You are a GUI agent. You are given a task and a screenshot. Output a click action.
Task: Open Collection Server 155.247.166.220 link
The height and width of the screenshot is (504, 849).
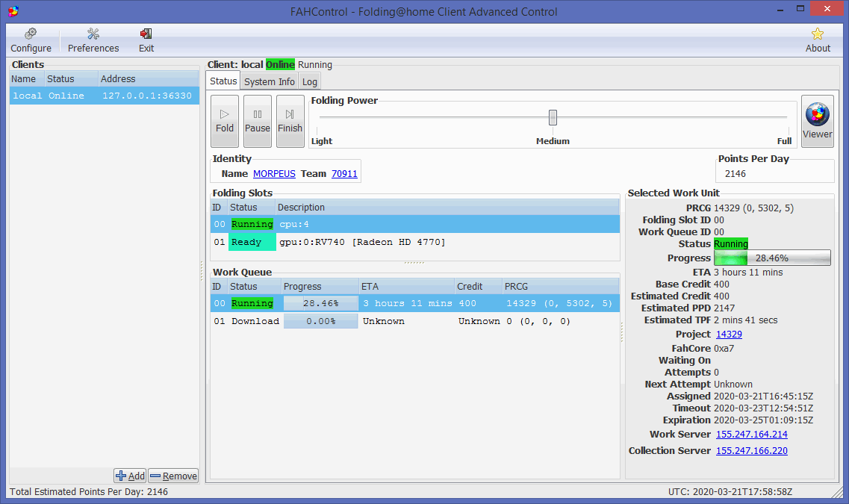[x=751, y=450]
